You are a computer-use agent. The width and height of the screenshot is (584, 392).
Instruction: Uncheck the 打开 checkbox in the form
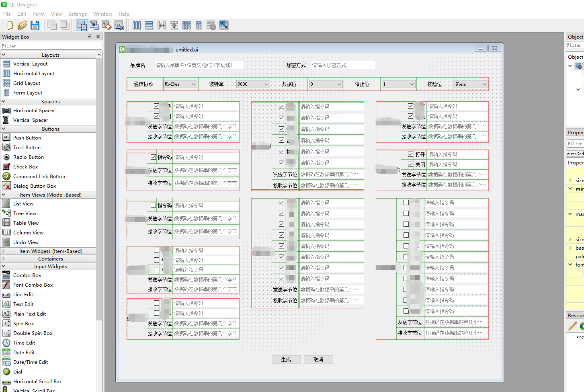[410, 154]
